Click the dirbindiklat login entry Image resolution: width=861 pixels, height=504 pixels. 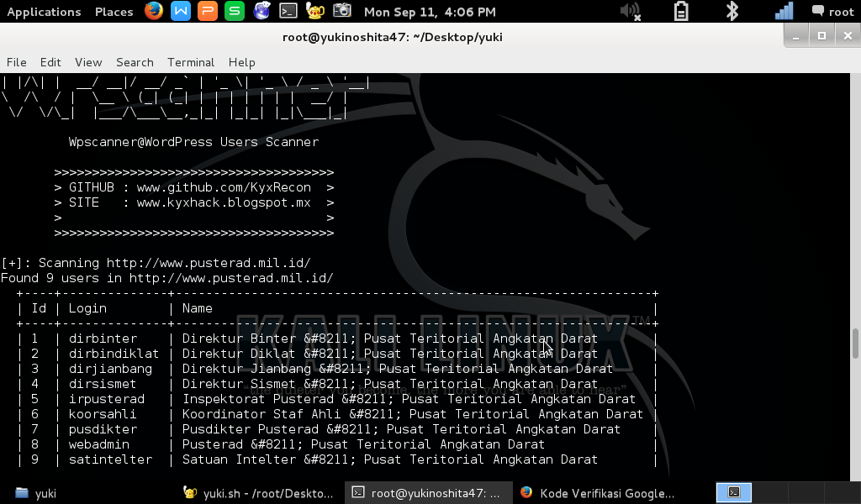[114, 354]
